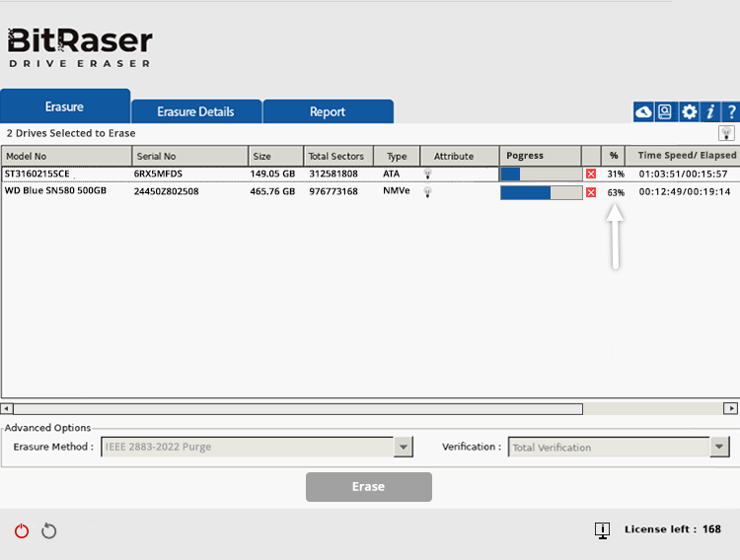The width and height of the screenshot is (740, 560).
Task: Cancel erasure of the WD Blue SN580 drive
Action: click(591, 192)
